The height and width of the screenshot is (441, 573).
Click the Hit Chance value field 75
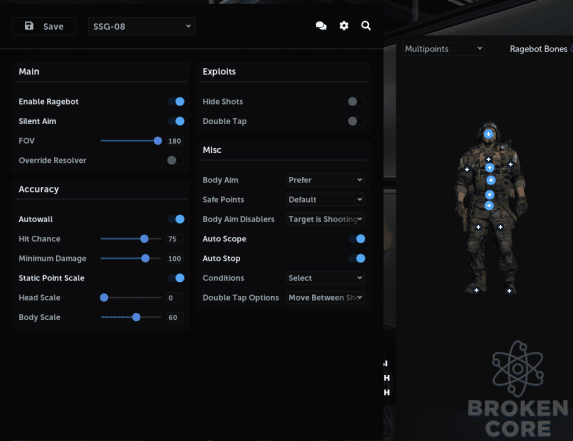coord(175,239)
